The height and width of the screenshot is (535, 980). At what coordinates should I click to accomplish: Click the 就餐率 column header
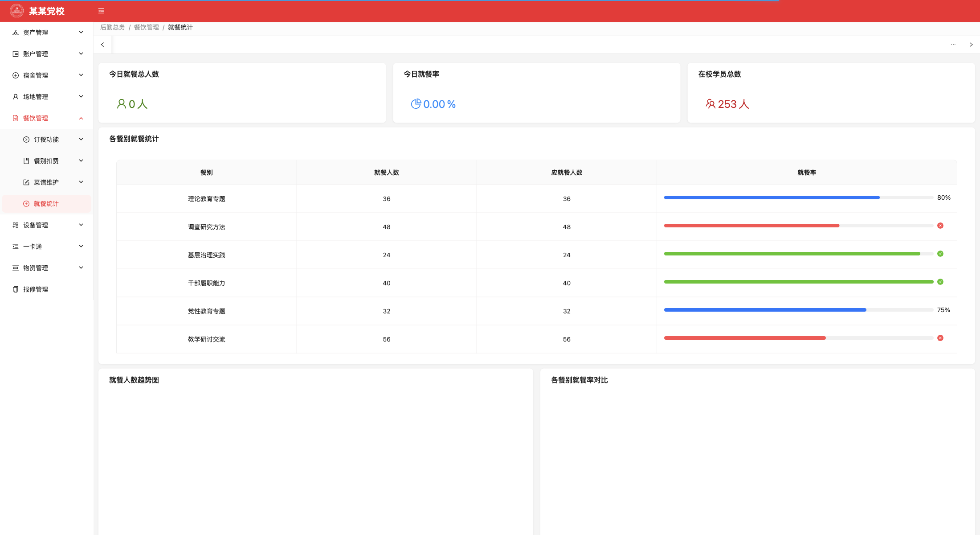(x=807, y=173)
